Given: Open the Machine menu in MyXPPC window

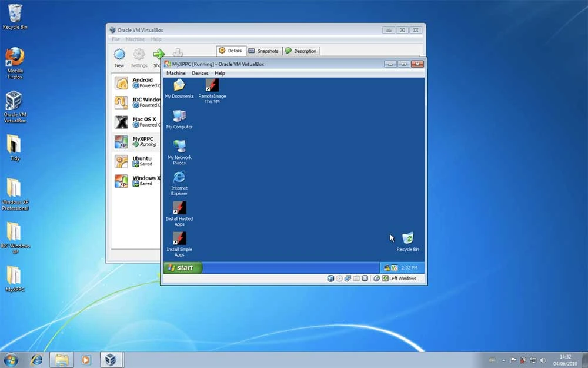Looking at the screenshot, I should [x=176, y=73].
